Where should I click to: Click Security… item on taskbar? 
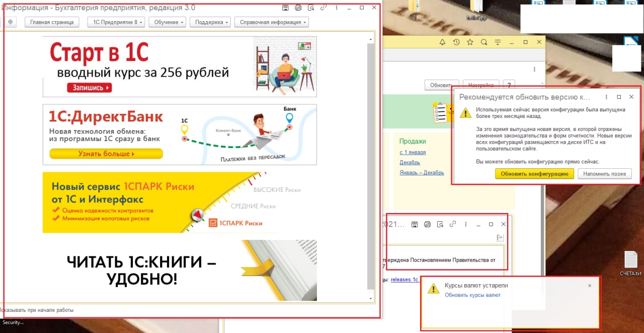click(x=13, y=322)
